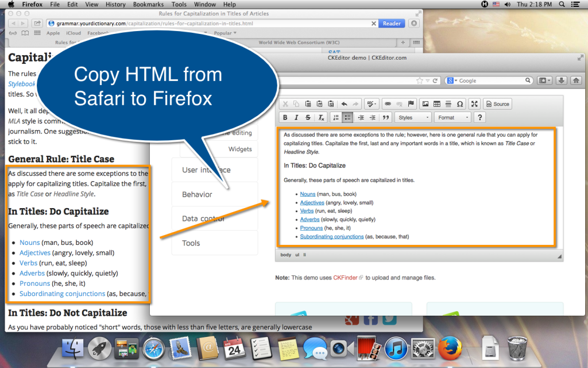Increase indent in the editor

click(372, 117)
